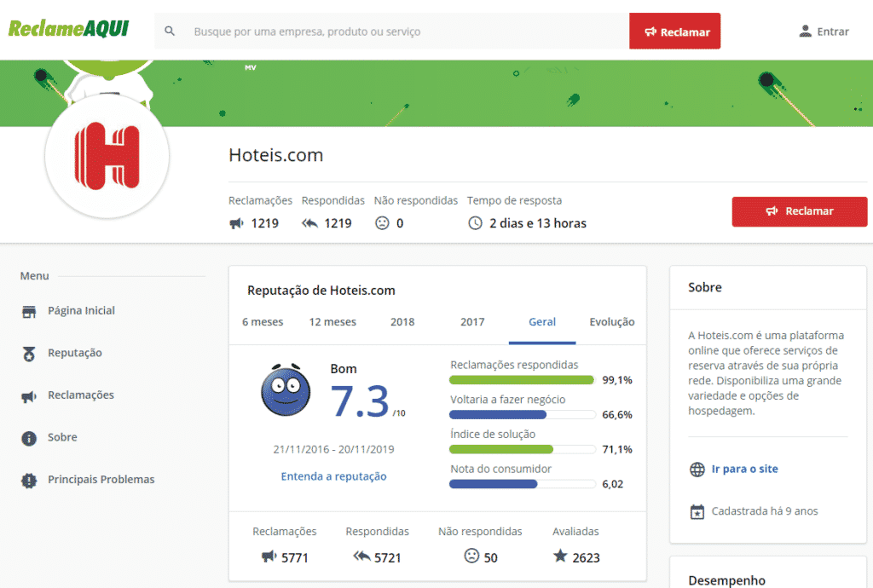The image size is (873, 588).
Task: Click the Hoteis.com company title
Action: pos(275,155)
